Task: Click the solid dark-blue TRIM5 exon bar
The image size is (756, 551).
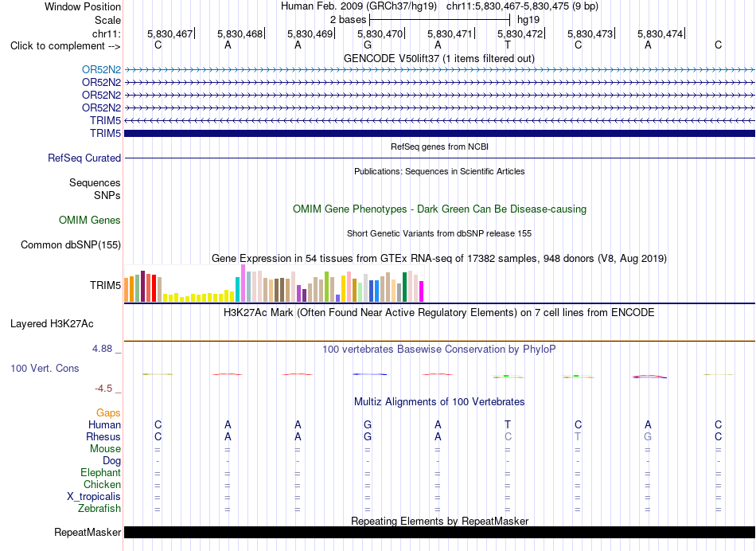Action: (x=439, y=133)
